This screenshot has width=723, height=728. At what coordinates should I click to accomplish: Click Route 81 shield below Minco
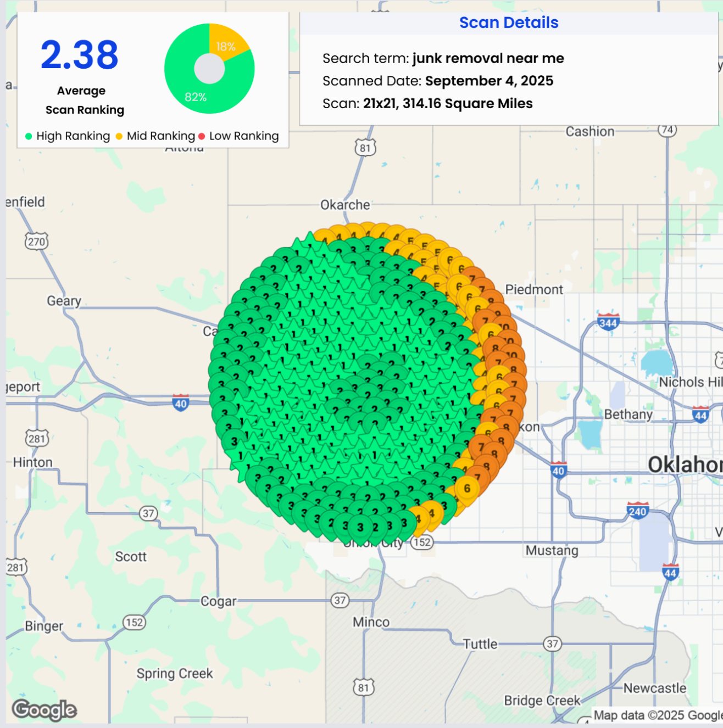tap(363, 687)
